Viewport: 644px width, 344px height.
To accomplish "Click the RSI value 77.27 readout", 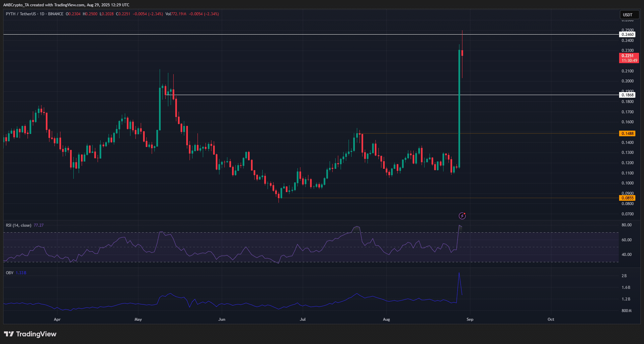I will pos(39,225).
